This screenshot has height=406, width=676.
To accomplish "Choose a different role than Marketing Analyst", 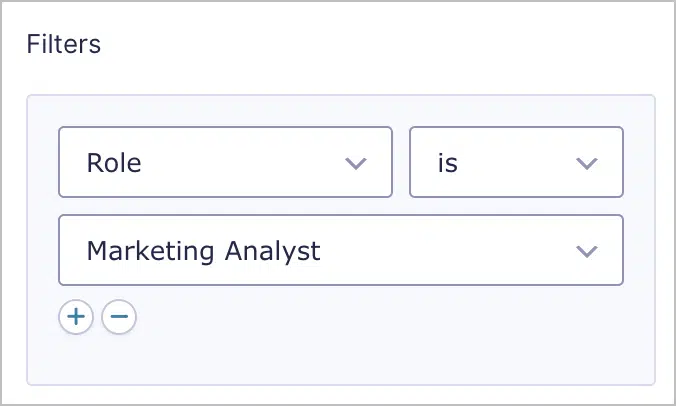I will tap(341, 250).
